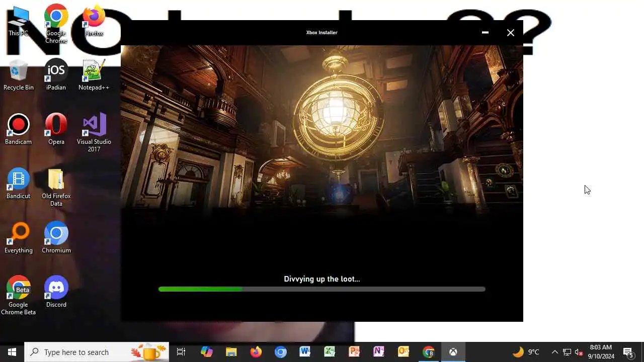The width and height of the screenshot is (644, 362).
Task: Click 'Divvying up the loot...' status text
Action: (x=322, y=279)
